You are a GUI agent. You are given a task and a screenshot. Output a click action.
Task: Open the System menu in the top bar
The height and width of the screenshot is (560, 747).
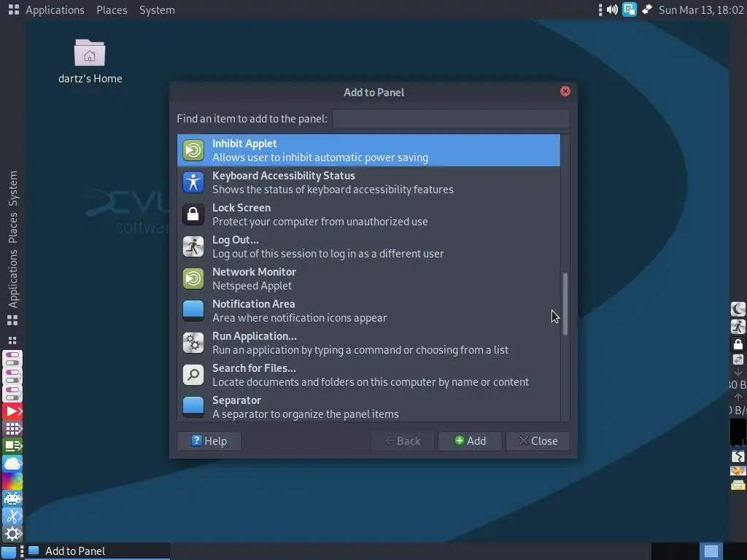pos(157,10)
